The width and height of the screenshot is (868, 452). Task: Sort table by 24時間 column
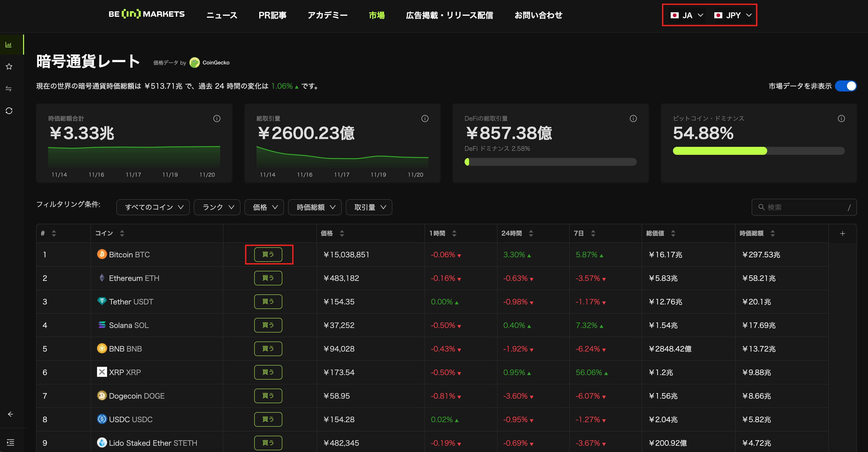coord(531,233)
